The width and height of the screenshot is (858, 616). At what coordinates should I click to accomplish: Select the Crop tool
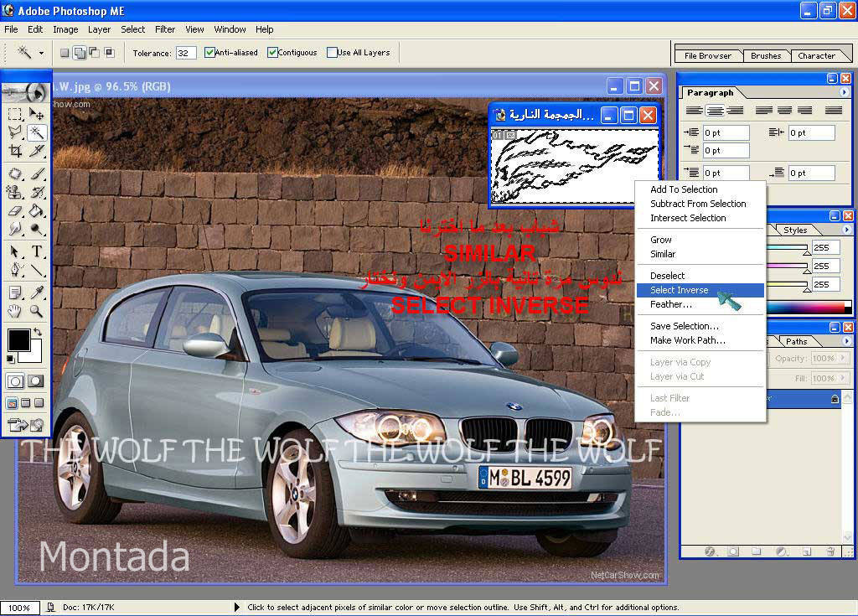click(x=15, y=151)
